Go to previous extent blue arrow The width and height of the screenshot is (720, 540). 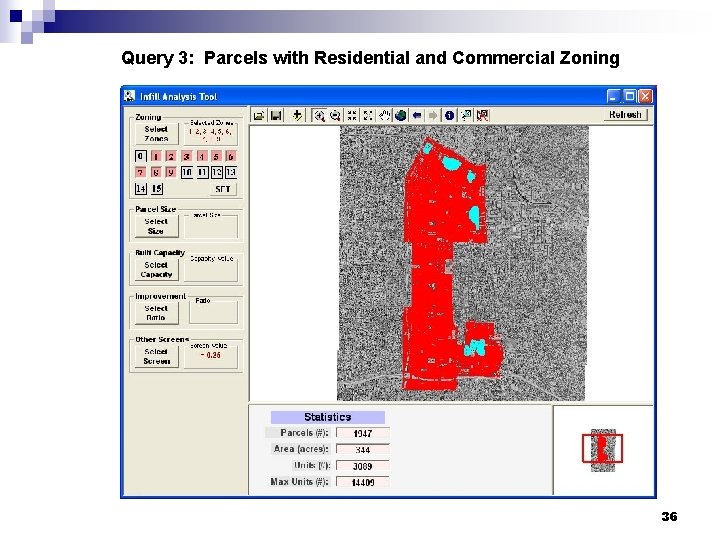point(417,115)
